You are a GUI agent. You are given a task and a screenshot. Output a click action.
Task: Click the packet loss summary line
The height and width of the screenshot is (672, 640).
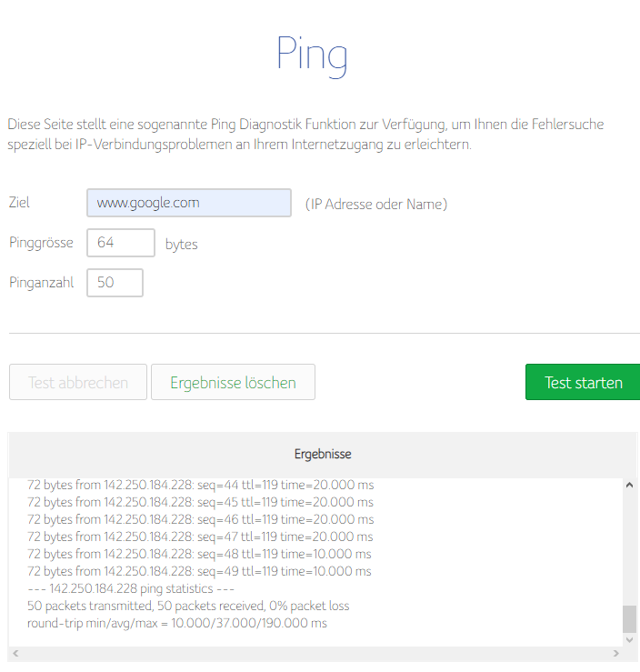click(188, 606)
